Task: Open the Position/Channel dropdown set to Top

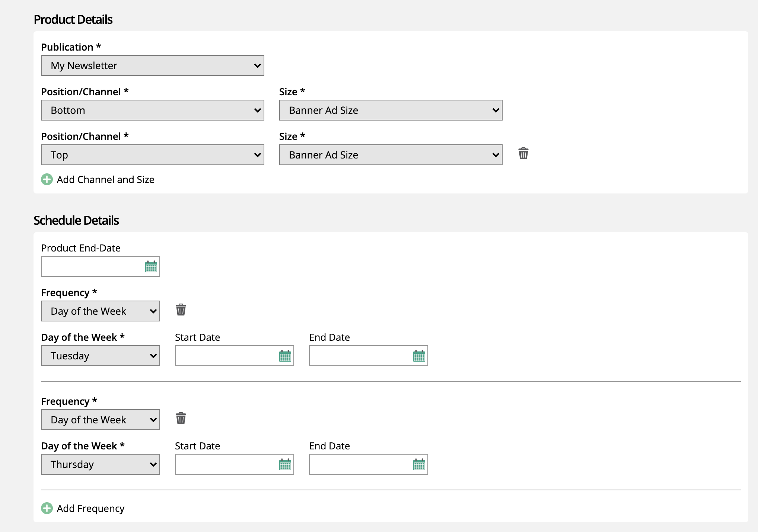Action: pyautogui.click(x=152, y=155)
